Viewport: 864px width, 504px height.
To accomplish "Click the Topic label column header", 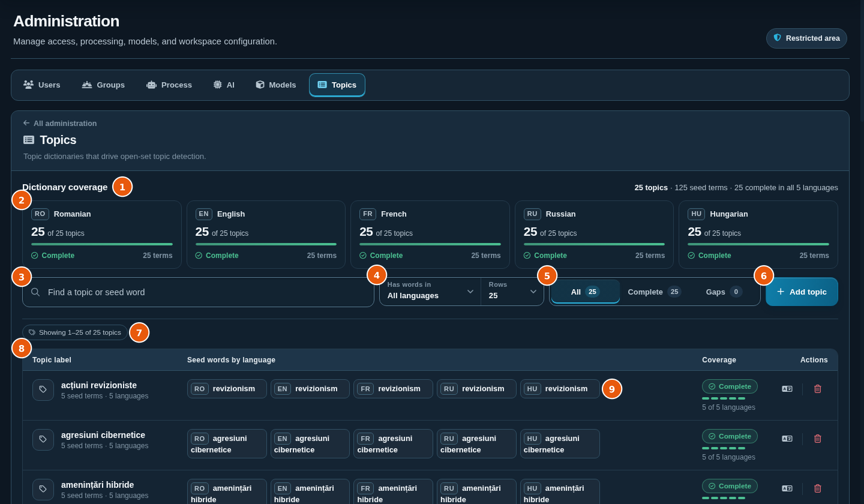I will pos(52,360).
